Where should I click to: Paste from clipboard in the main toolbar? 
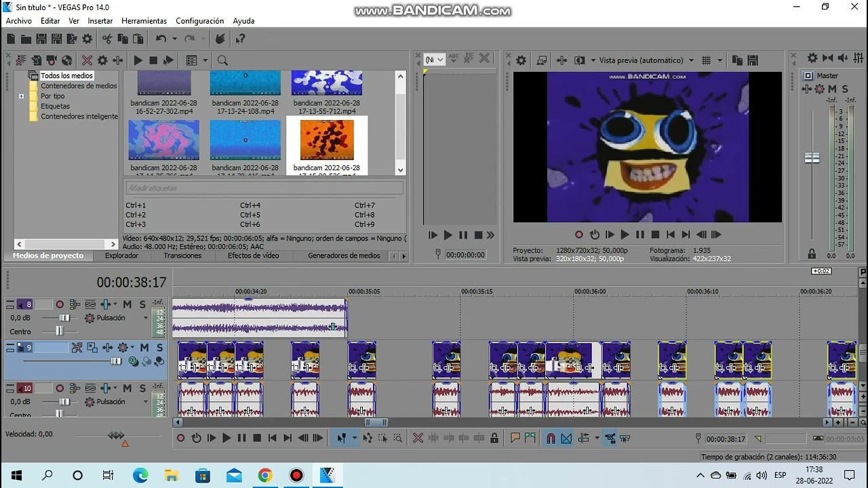[x=138, y=39]
